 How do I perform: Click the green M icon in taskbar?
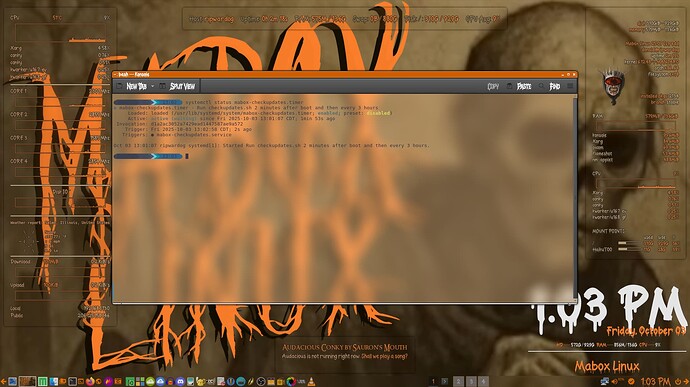tap(42, 381)
